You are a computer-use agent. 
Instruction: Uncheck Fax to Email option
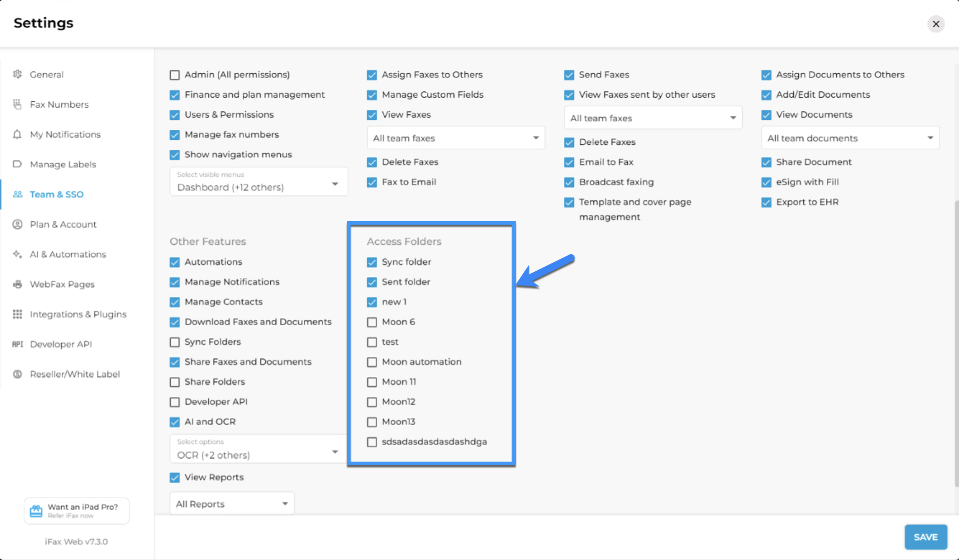372,182
